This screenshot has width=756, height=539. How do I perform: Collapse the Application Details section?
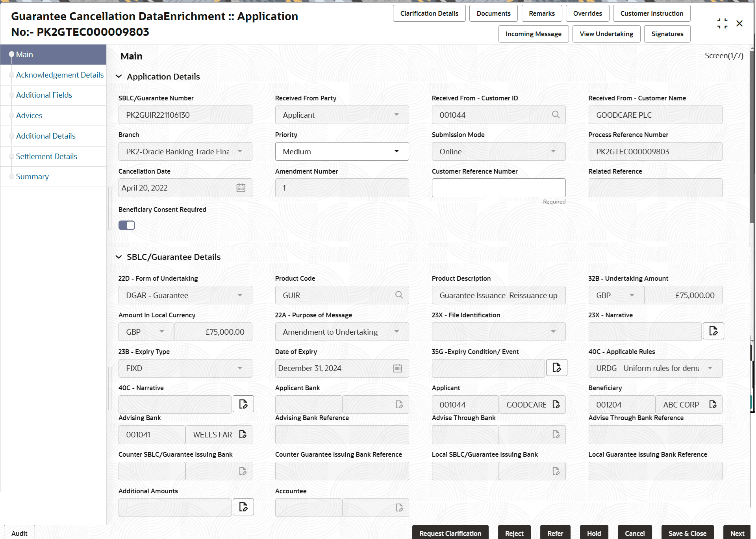pos(119,76)
